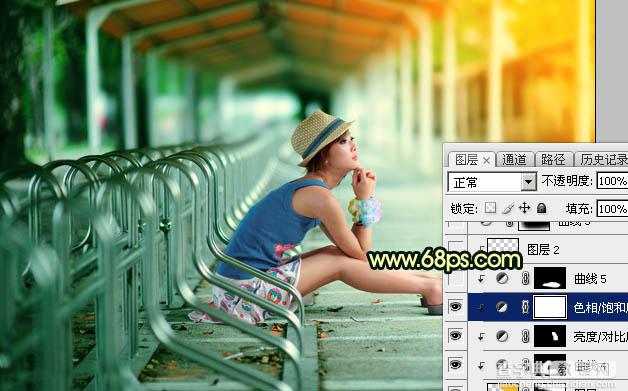This screenshot has width=628, height=391.
Task: Click the 不透明度 opacity value field
Action: coord(612,181)
